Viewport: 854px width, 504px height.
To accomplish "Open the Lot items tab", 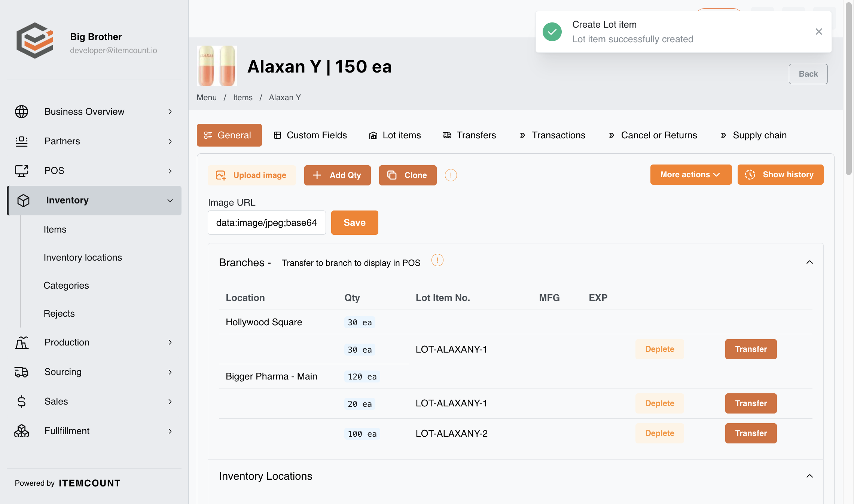I will [x=395, y=135].
